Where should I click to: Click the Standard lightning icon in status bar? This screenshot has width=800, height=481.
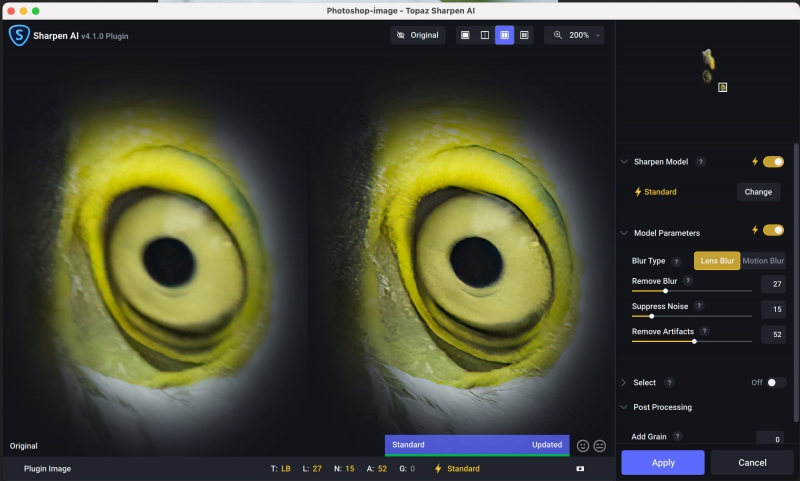tap(438, 469)
